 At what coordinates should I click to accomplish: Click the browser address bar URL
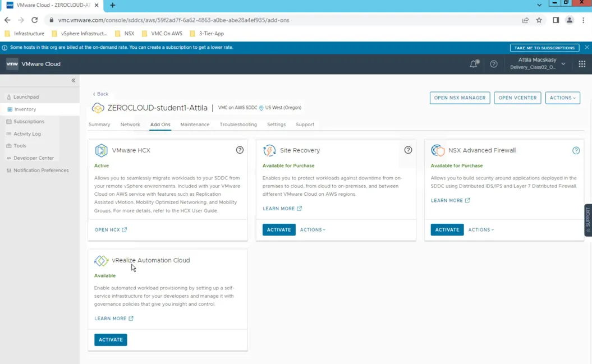pos(174,20)
